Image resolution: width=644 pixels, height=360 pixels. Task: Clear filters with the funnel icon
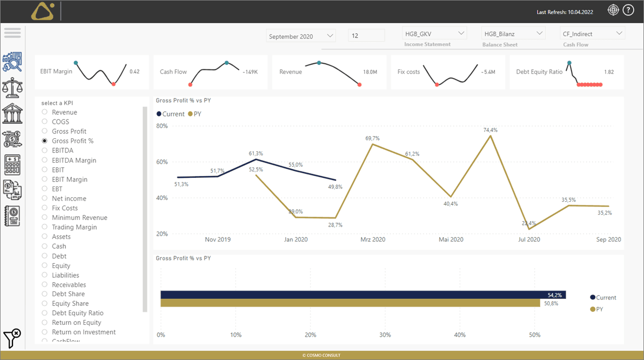(x=12, y=338)
